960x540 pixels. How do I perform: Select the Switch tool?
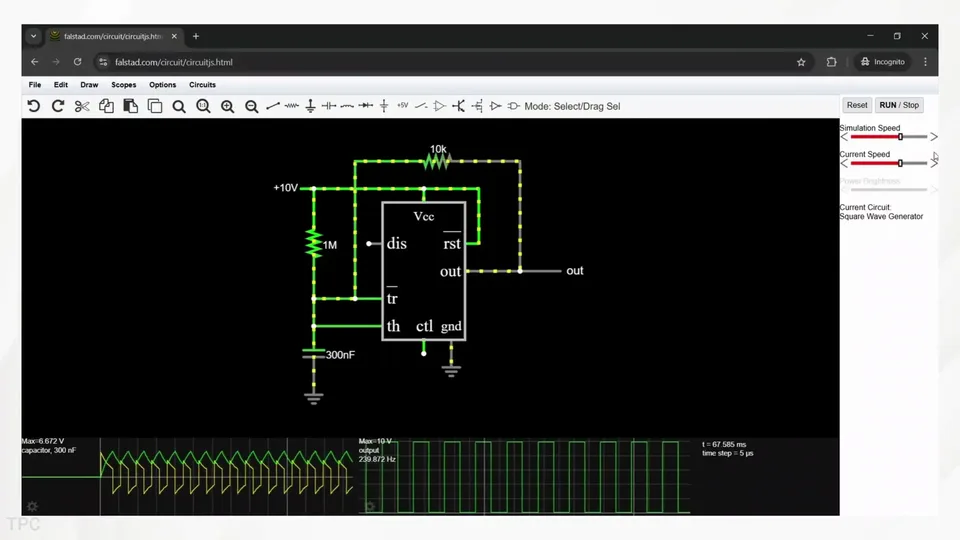coord(421,106)
